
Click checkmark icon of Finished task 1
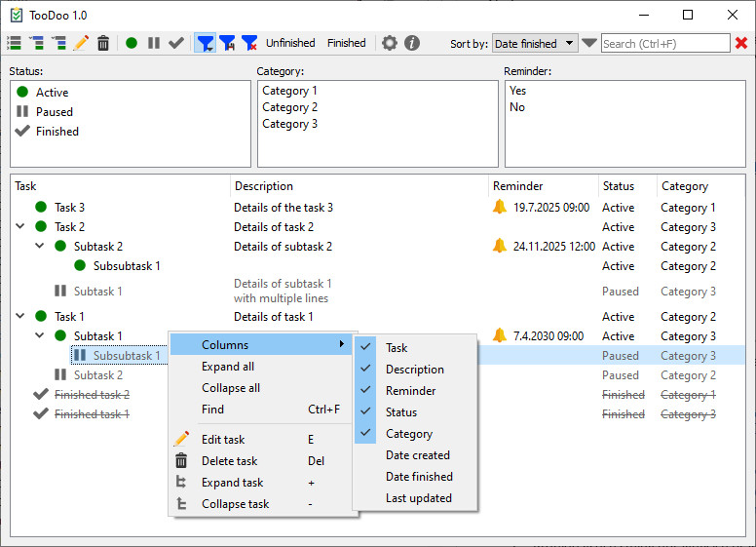coord(41,413)
